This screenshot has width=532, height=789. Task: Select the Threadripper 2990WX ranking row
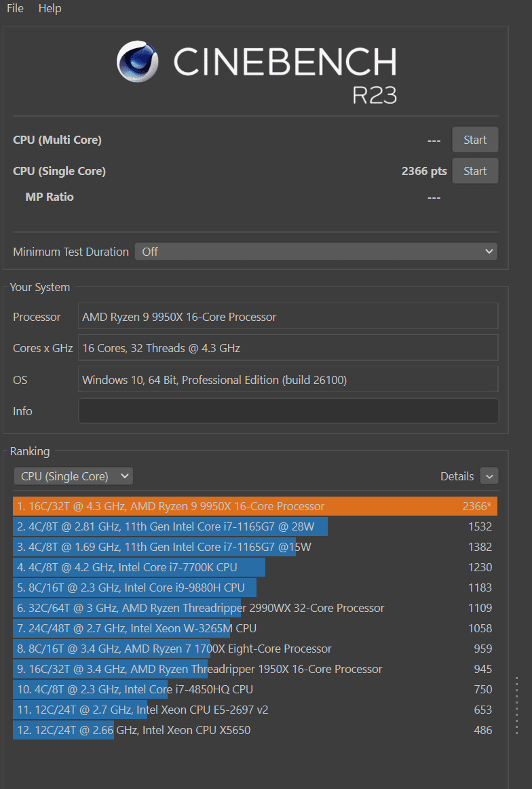255,608
